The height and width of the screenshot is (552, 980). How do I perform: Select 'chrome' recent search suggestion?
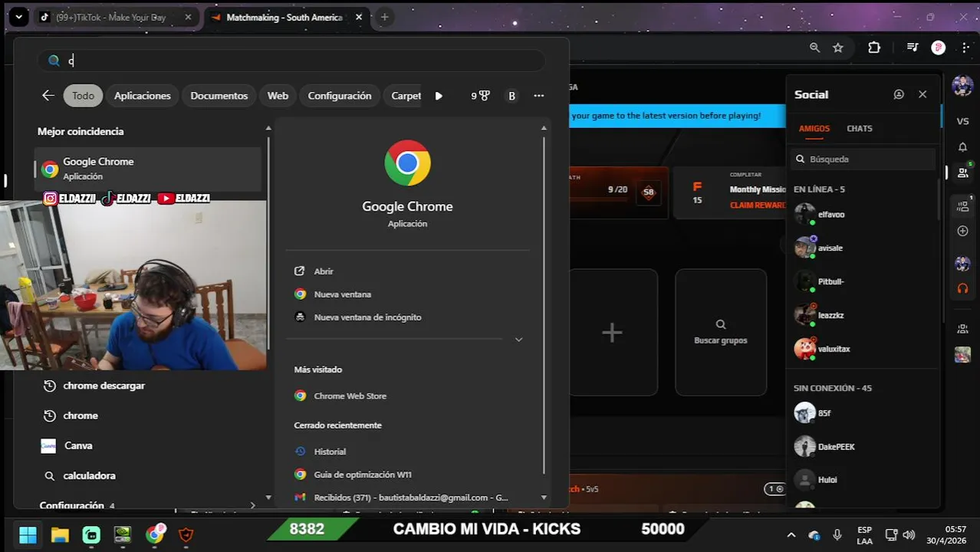tap(81, 416)
